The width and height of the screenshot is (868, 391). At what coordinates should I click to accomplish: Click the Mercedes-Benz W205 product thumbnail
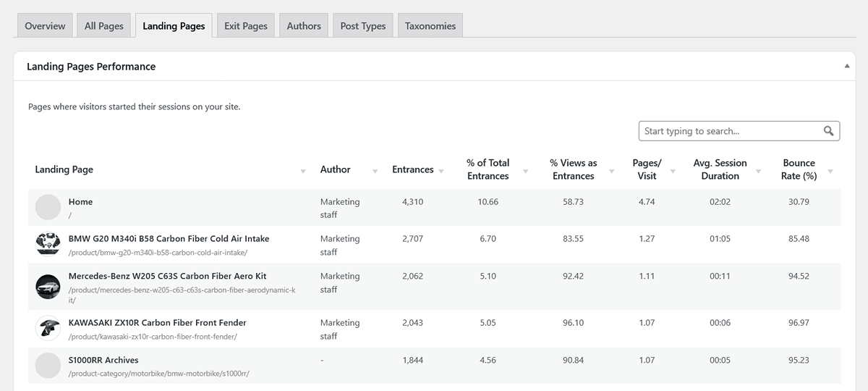click(x=48, y=287)
